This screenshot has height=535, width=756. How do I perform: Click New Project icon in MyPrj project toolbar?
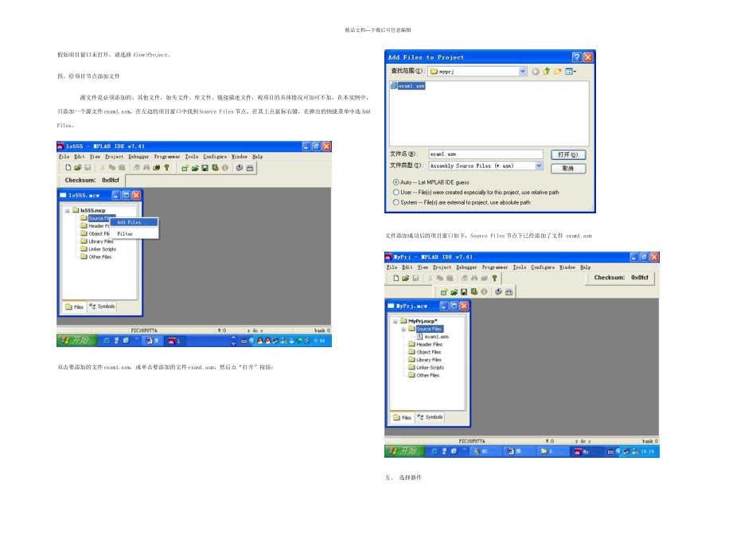click(444, 292)
